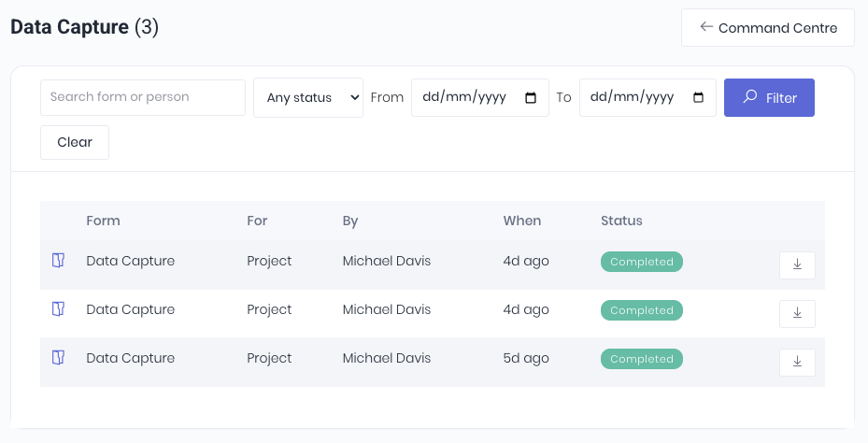Image resolution: width=868 pixels, height=443 pixels.
Task: Click Michael Davis in the 5d ago row
Action: pos(387,358)
